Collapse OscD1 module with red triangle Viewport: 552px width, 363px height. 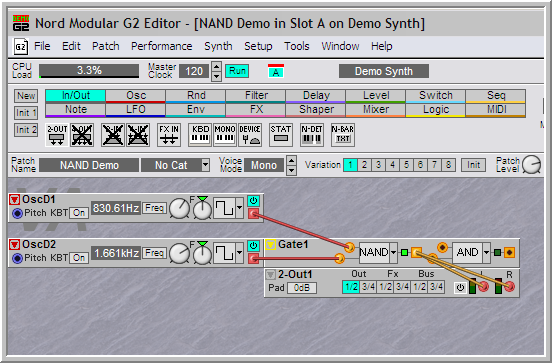click(14, 200)
